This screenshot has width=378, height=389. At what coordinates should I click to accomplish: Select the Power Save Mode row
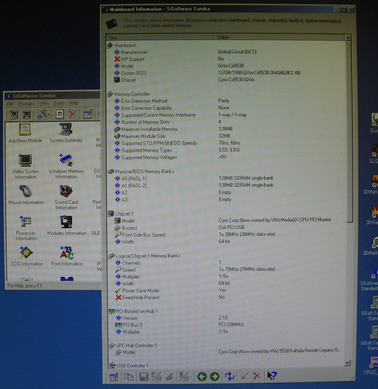click(227, 291)
